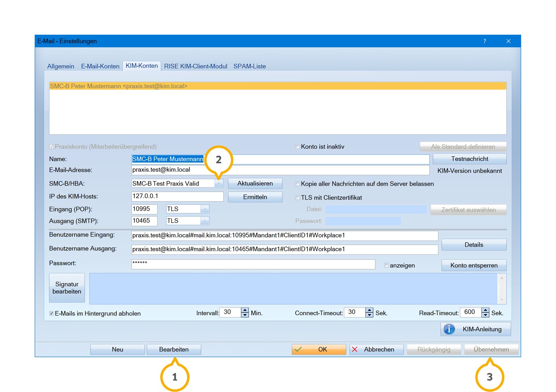Viewport: 556px width, 392px height.
Task: Send a Testnachricht
Action: click(x=469, y=159)
